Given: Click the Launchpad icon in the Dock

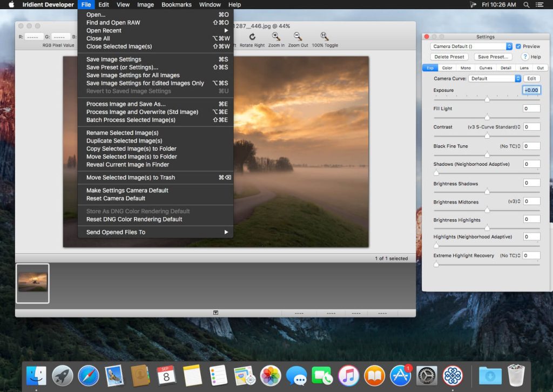Looking at the screenshot, I should point(62,375).
